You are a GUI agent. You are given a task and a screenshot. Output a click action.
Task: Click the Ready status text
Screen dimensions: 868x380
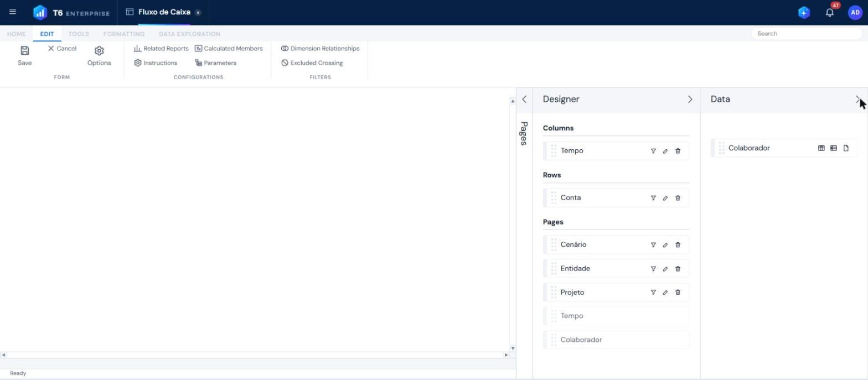pos(18,373)
